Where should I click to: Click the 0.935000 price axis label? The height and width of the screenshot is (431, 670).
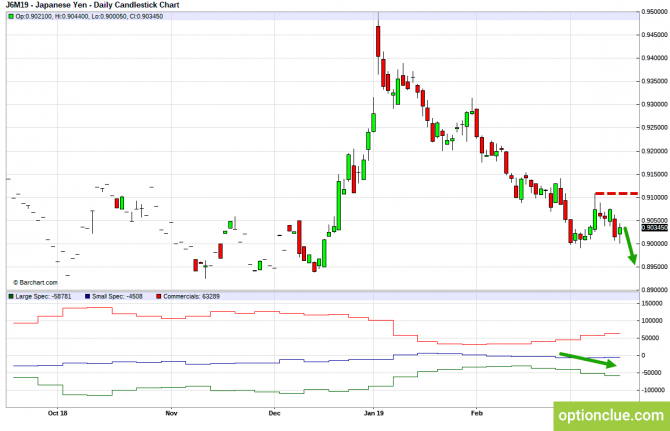pyautogui.click(x=654, y=81)
